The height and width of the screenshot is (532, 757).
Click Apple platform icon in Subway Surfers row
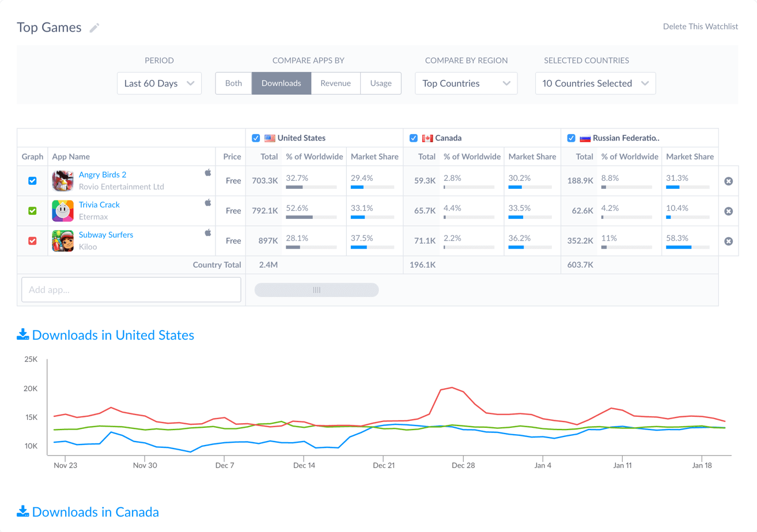pyautogui.click(x=208, y=232)
